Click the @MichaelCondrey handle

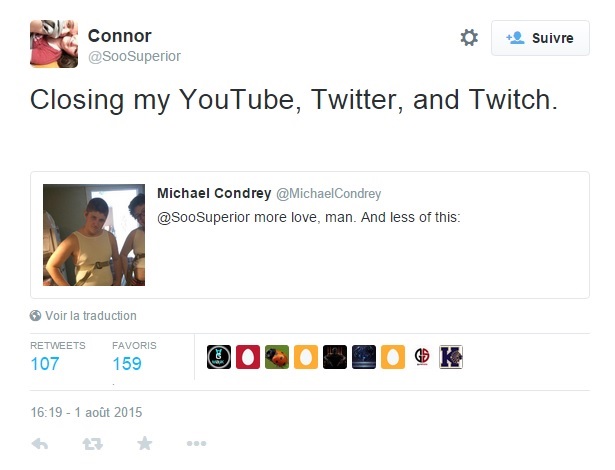(x=328, y=193)
